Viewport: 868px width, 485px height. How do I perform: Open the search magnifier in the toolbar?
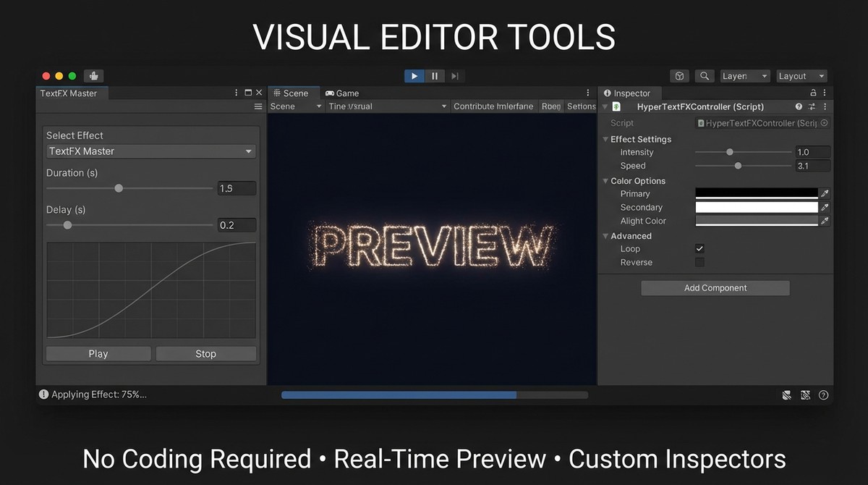coord(704,75)
